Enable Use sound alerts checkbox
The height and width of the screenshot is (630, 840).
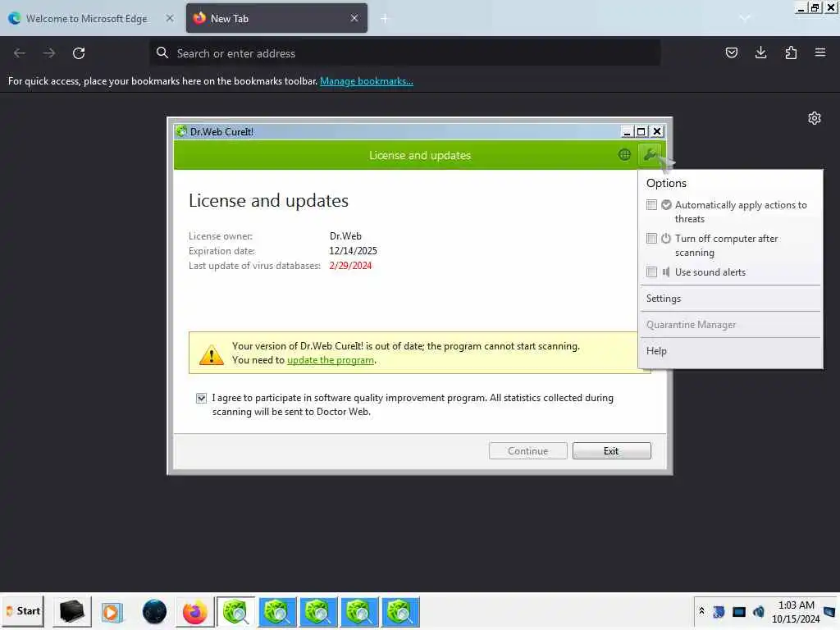tap(651, 272)
